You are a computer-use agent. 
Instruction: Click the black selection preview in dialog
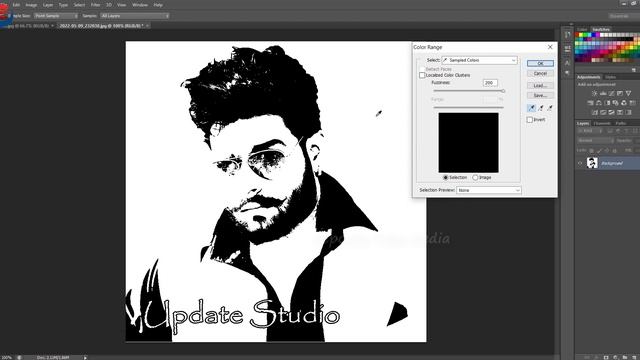click(x=468, y=142)
